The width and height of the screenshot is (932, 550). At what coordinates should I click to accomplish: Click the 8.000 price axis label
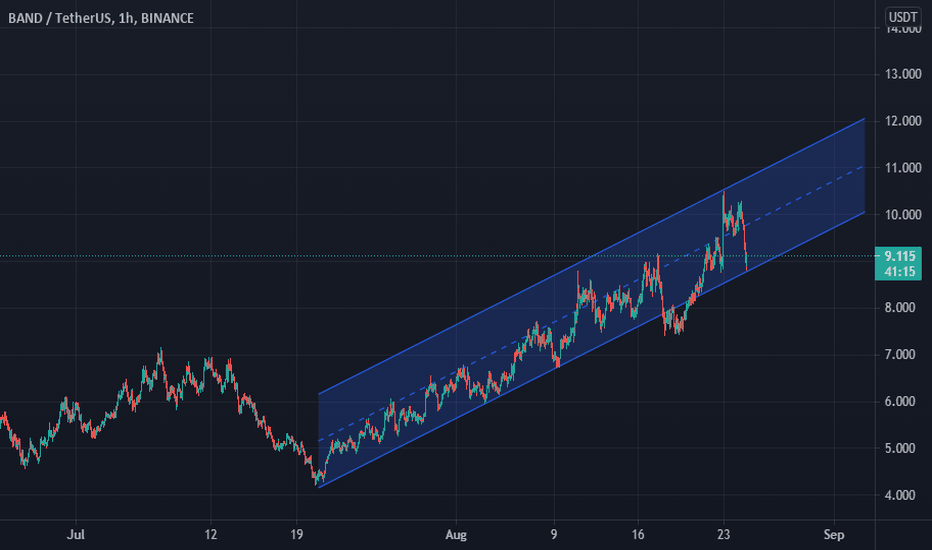click(900, 308)
